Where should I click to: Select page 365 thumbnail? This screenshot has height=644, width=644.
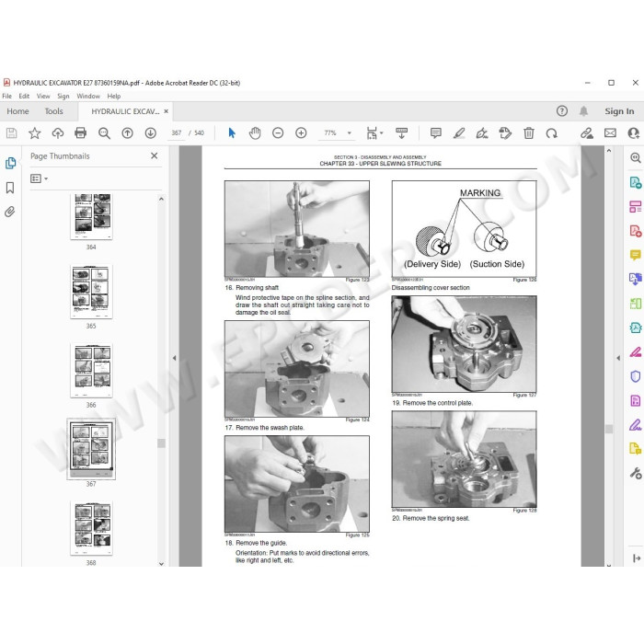coord(91,292)
